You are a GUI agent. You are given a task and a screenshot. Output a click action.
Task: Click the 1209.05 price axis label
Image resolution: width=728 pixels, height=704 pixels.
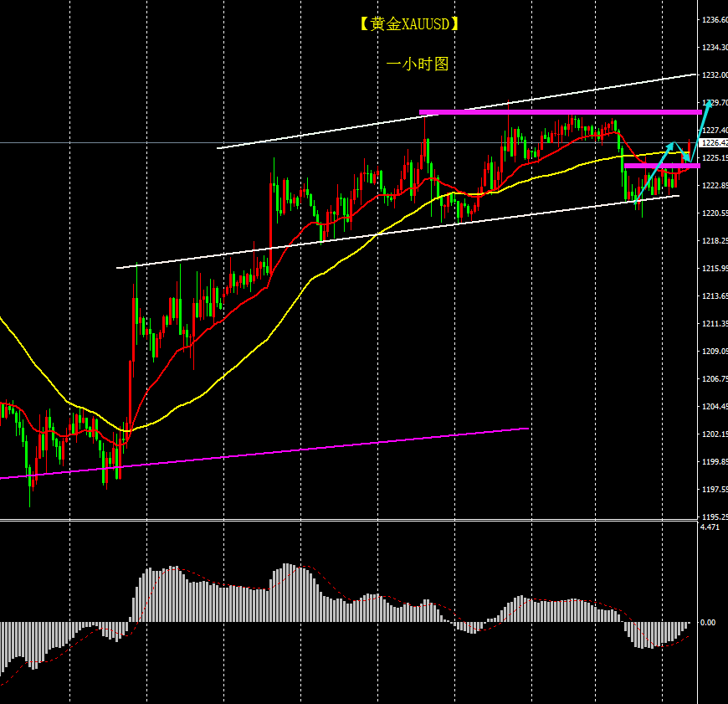pos(714,352)
